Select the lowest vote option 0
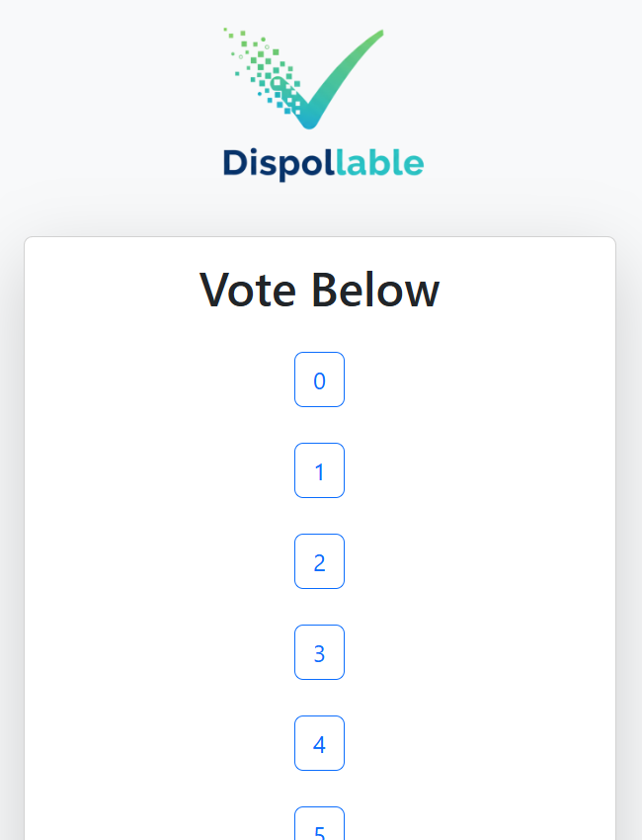The width and height of the screenshot is (642, 840). (319, 379)
